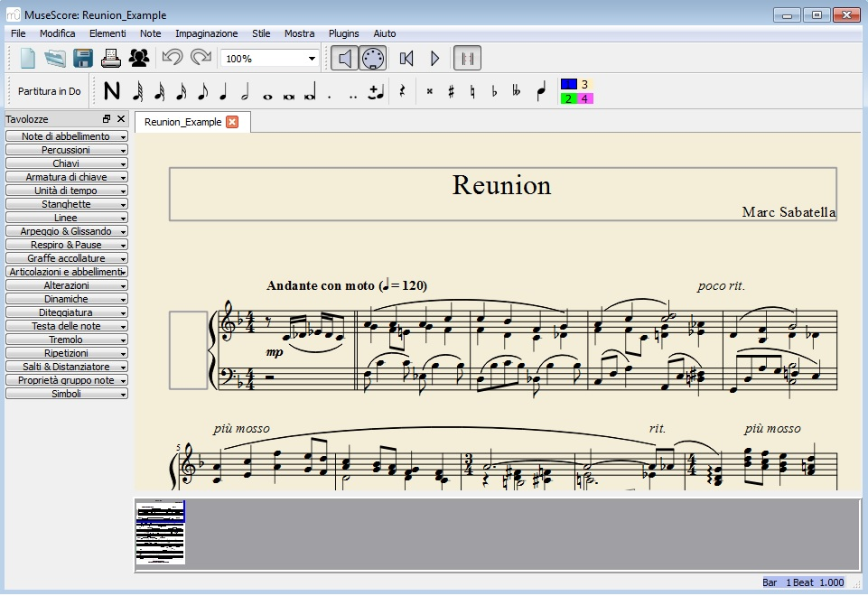The width and height of the screenshot is (868, 596).
Task: Flip the stem direction icon
Action: pos(541,91)
